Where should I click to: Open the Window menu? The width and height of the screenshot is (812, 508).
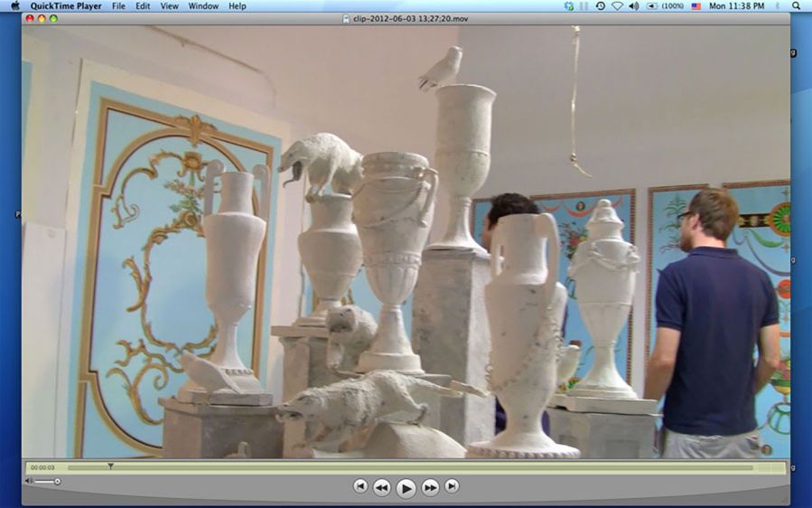tap(203, 6)
